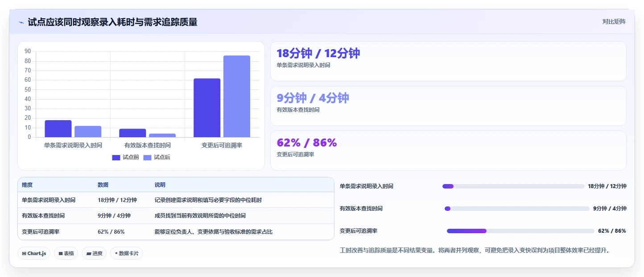The width and height of the screenshot is (644, 277).
Task: Click cell 能够定位负责人、变更依据与验收标准的需求占比
Action: [214, 232]
